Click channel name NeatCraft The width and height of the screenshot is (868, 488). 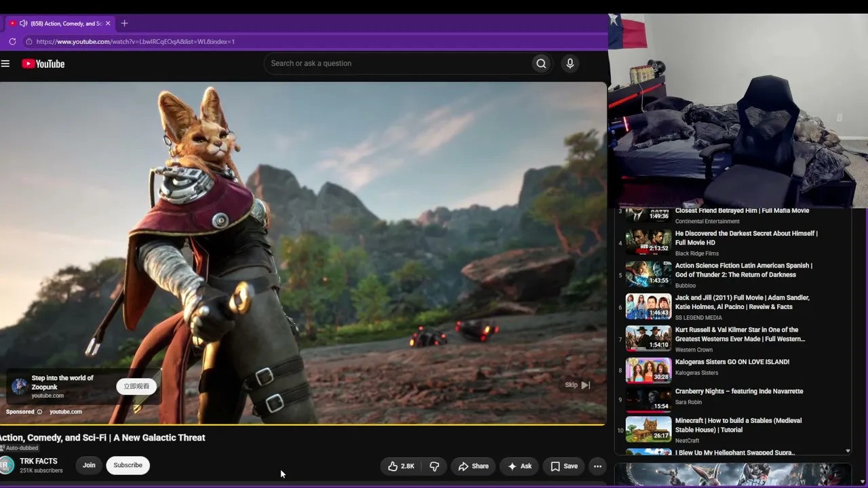688,441
